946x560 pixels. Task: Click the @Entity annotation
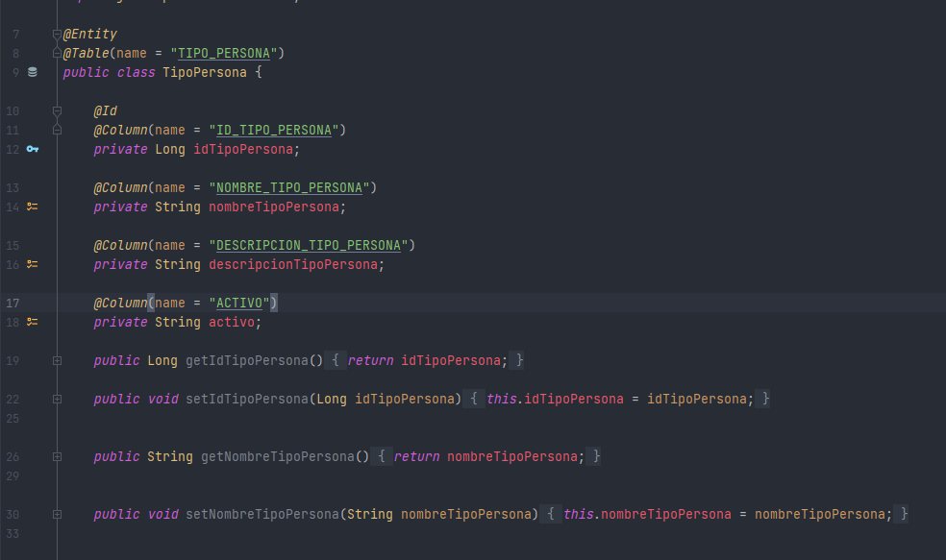coord(90,35)
